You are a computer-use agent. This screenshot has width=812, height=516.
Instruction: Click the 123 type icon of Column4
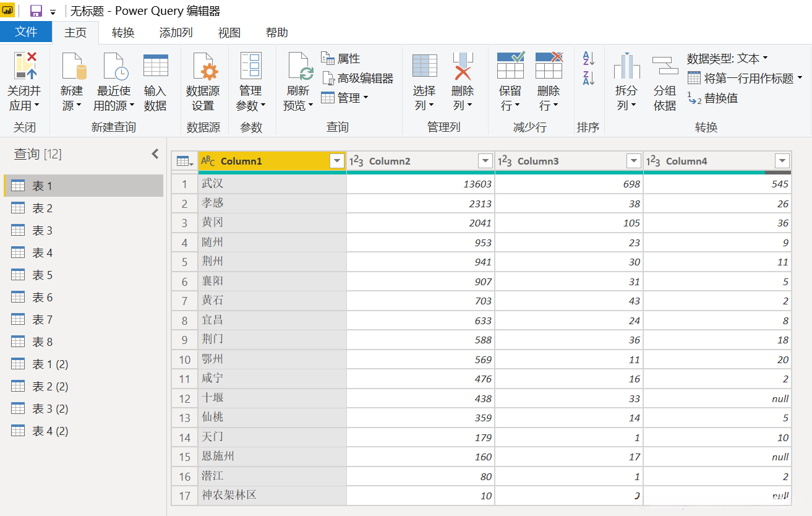point(654,161)
